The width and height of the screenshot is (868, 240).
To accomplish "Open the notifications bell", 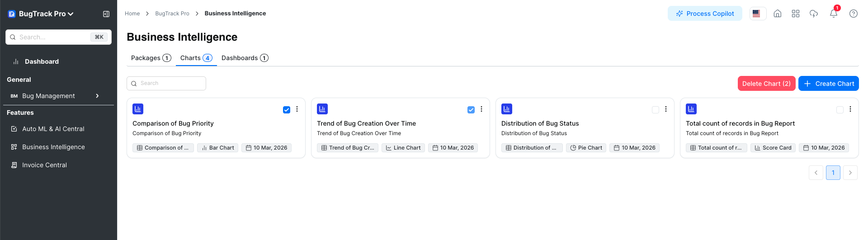I will [833, 14].
